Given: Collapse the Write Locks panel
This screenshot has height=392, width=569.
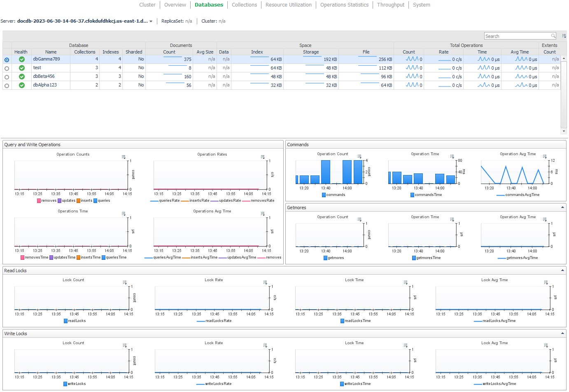Looking at the screenshot, I should click(x=563, y=333).
